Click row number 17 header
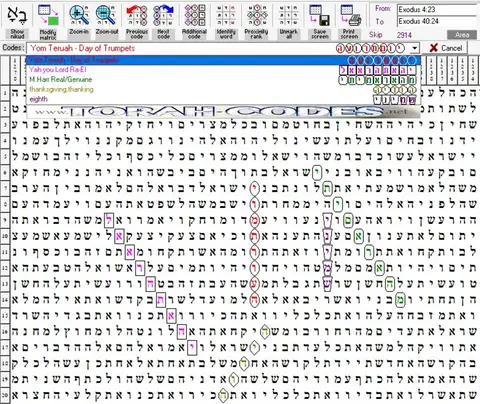Screen dimensions: 480x404 click(x=5, y=348)
